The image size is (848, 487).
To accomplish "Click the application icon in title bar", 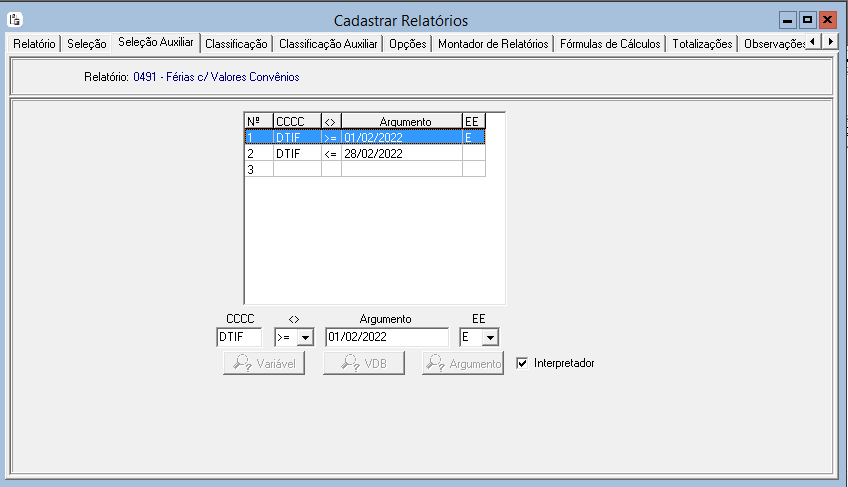I will click(15, 20).
